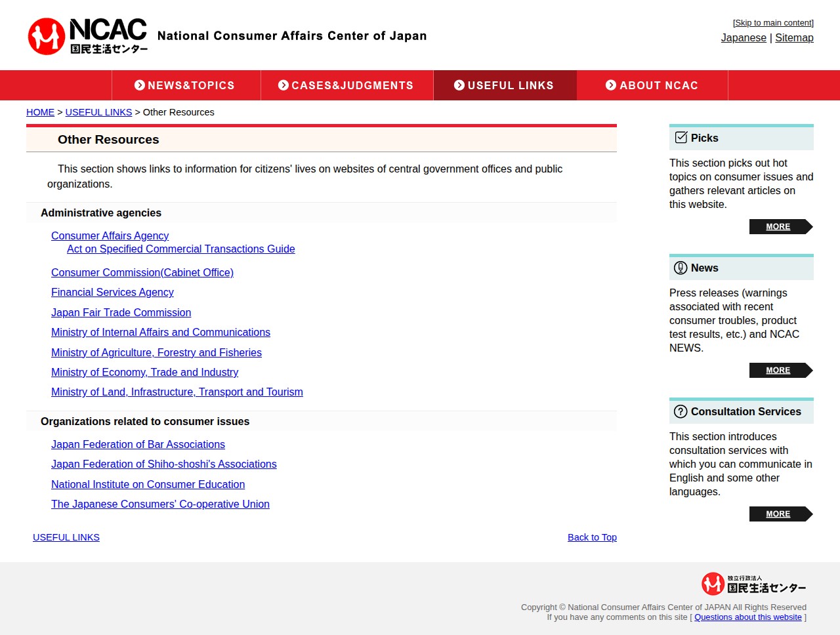Click Skip to main content link

click(x=773, y=23)
